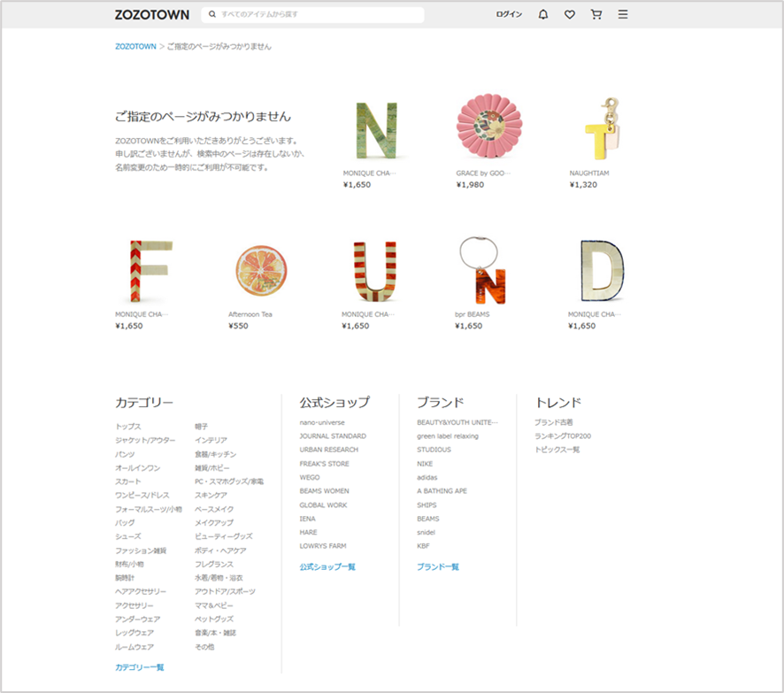Open the red chevron letter F image
The image size is (784, 693).
coord(150,271)
